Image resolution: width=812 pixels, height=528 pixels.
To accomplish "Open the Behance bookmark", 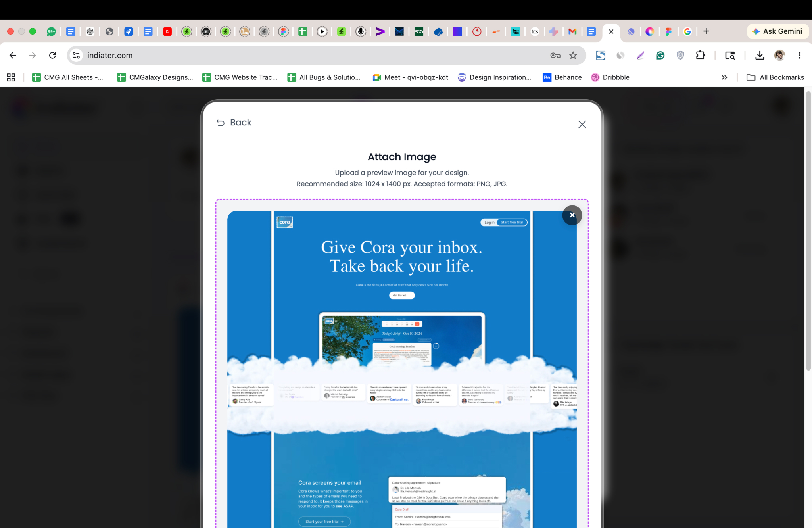I will [562, 77].
